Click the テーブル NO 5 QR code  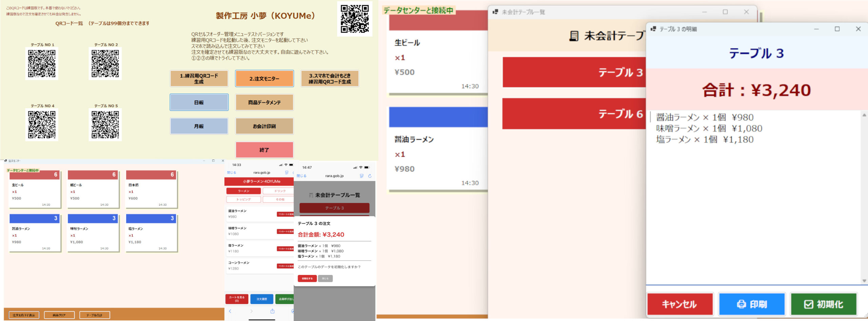[105, 125]
